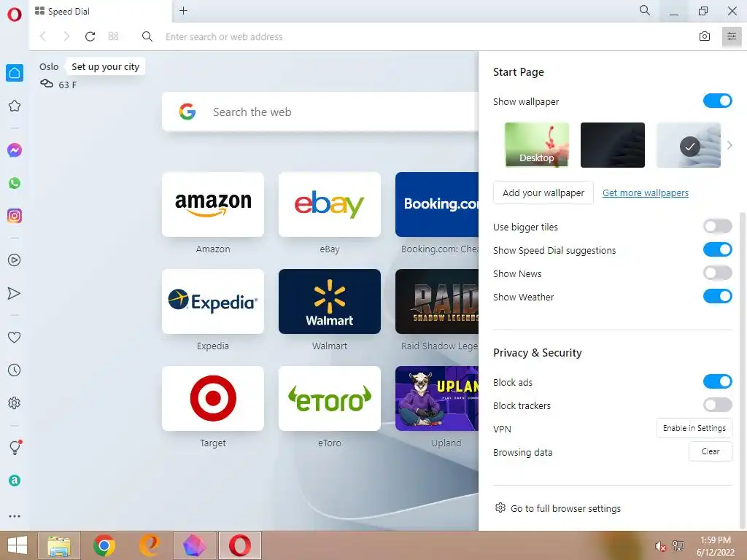This screenshot has height=560, width=747.
Task: Open the Raid Shadow Legends tile
Action: pyautogui.click(x=437, y=301)
